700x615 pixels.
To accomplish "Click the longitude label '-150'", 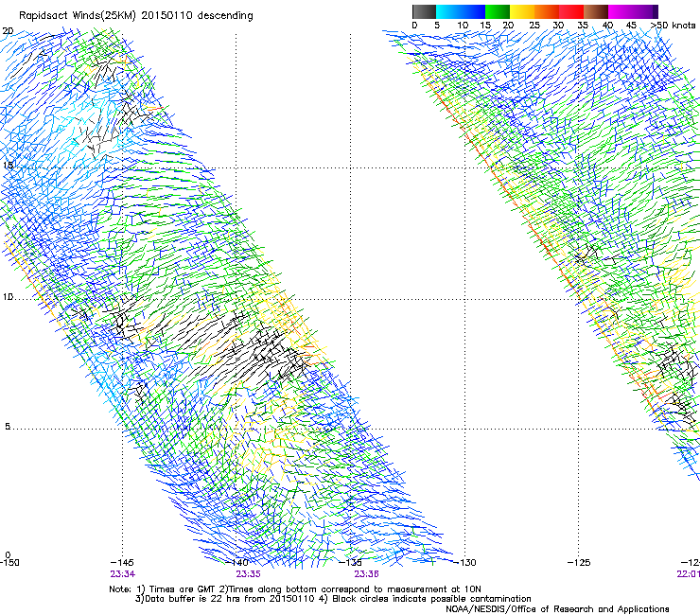I will pos(9,563).
